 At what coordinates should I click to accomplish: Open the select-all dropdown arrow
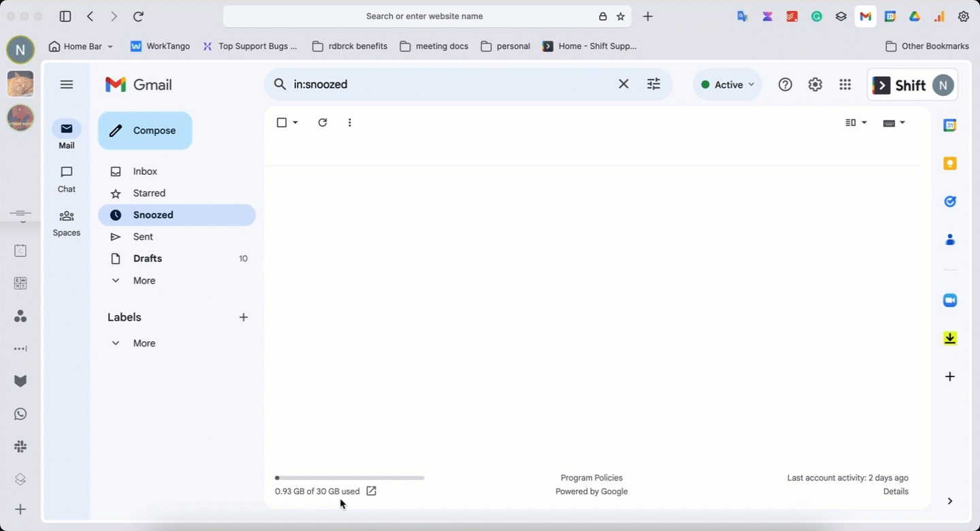point(295,123)
